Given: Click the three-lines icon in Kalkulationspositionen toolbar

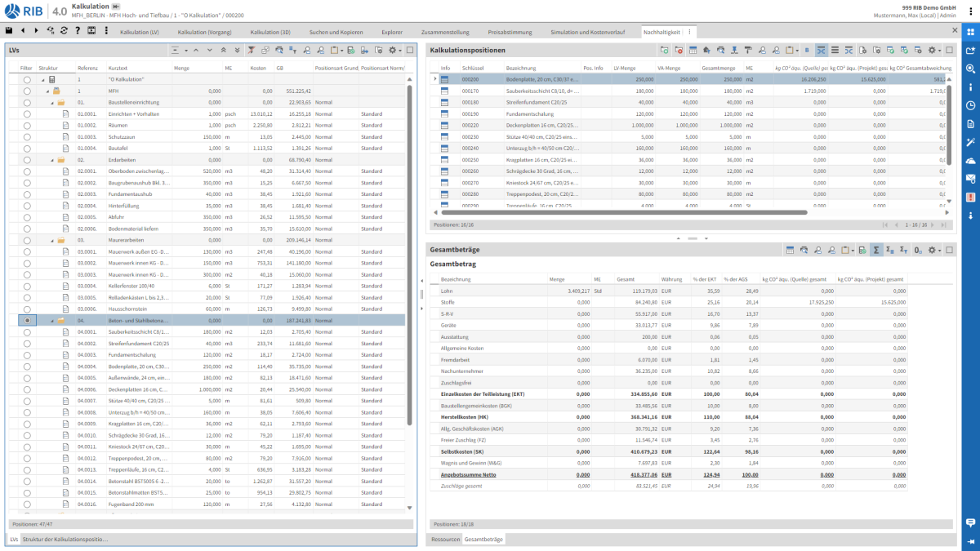Looking at the screenshot, I should (x=834, y=50).
